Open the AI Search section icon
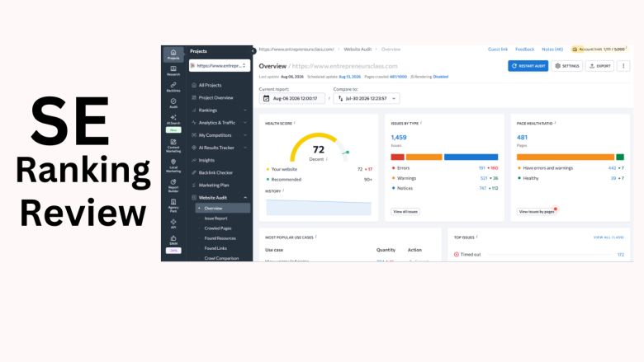 point(173,120)
